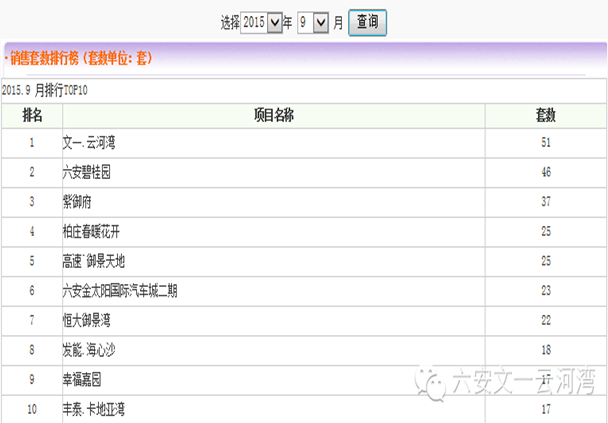The height and width of the screenshot is (423, 608).
Task: Select the 排名 column header
Action: (x=31, y=116)
